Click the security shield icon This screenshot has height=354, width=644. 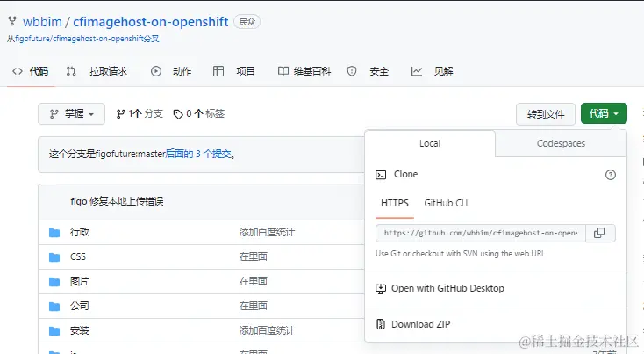(352, 71)
